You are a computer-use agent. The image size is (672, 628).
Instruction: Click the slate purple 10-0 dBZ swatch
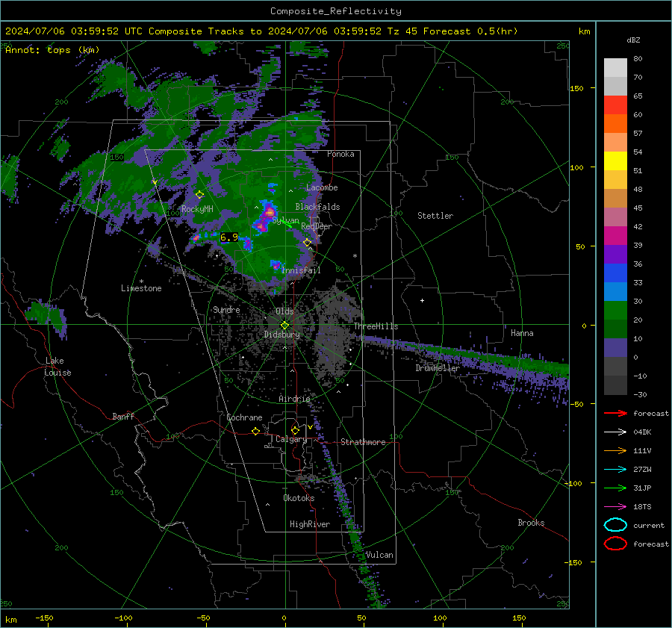[615, 348]
